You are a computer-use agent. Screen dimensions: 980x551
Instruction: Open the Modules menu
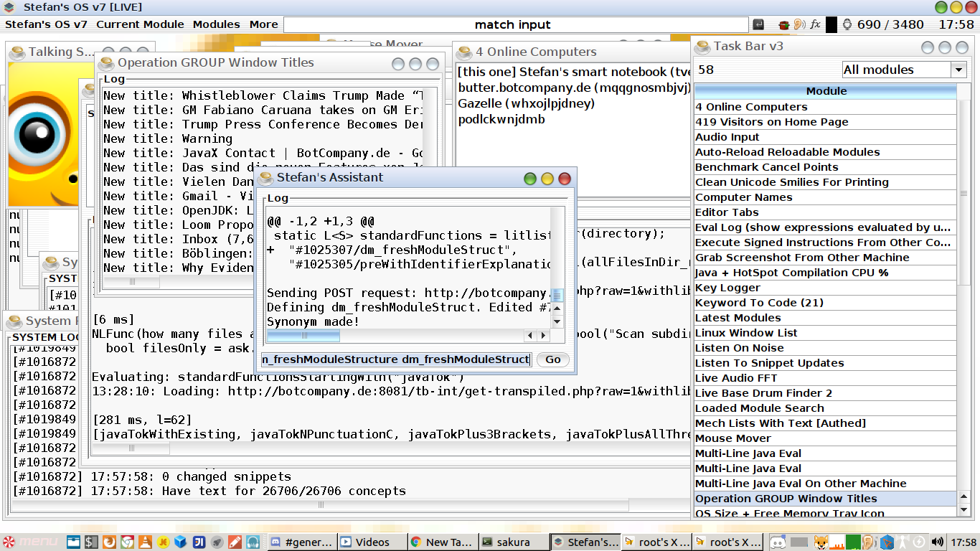[x=216, y=24]
